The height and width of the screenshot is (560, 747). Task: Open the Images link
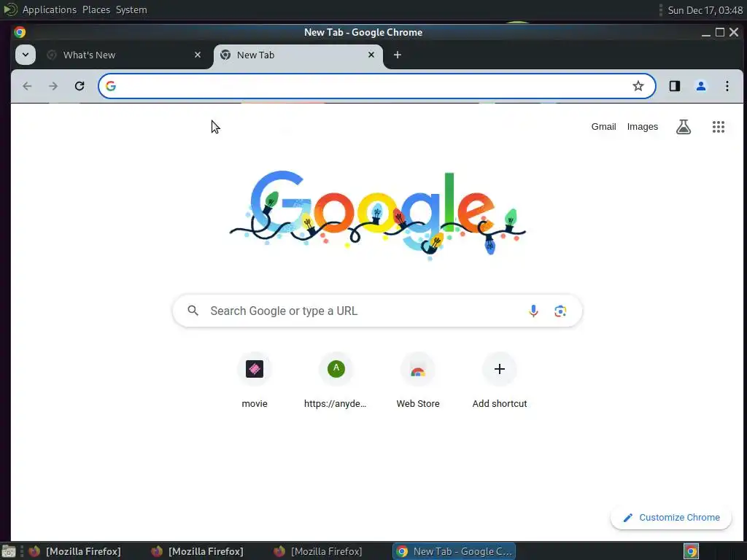pos(642,127)
